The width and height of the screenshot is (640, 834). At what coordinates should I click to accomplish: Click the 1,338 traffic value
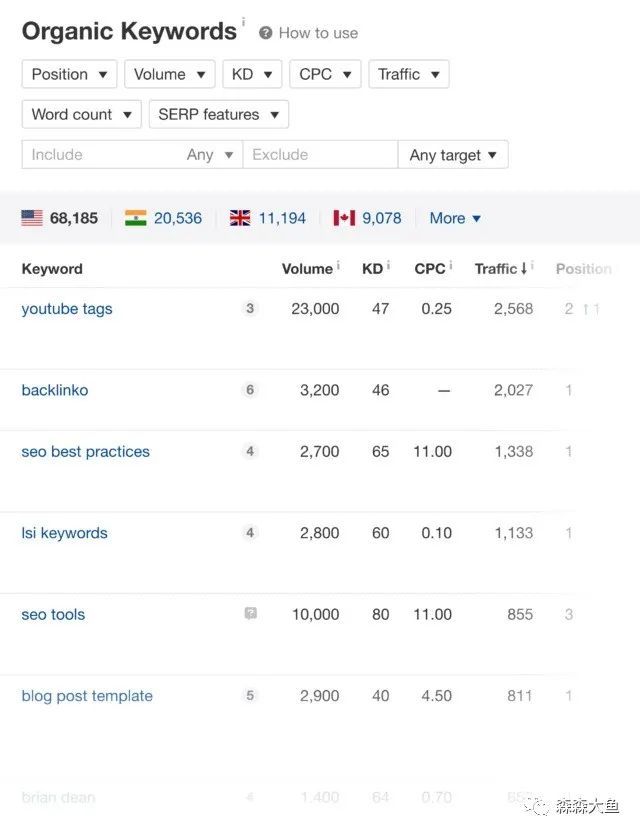tap(513, 452)
